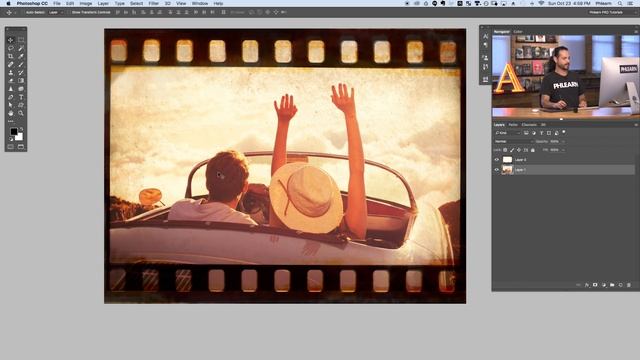640x360 pixels.
Task: Select the Layer 2 row
Action: click(x=563, y=160)
